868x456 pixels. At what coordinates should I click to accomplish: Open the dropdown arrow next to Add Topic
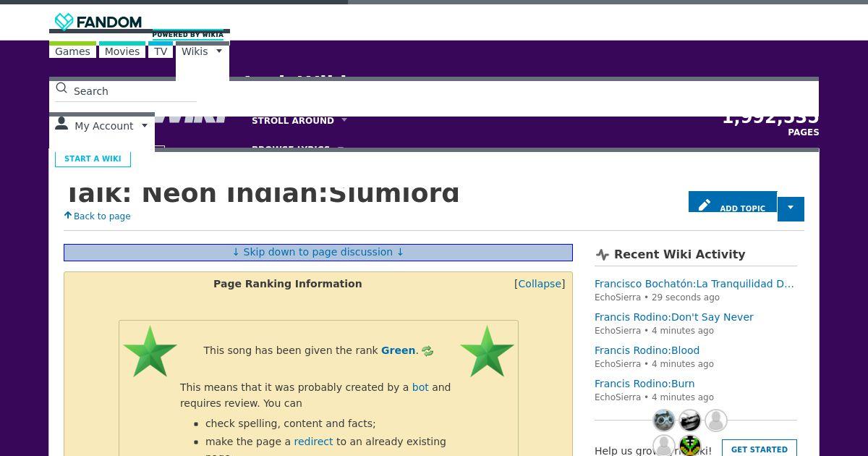791,208
